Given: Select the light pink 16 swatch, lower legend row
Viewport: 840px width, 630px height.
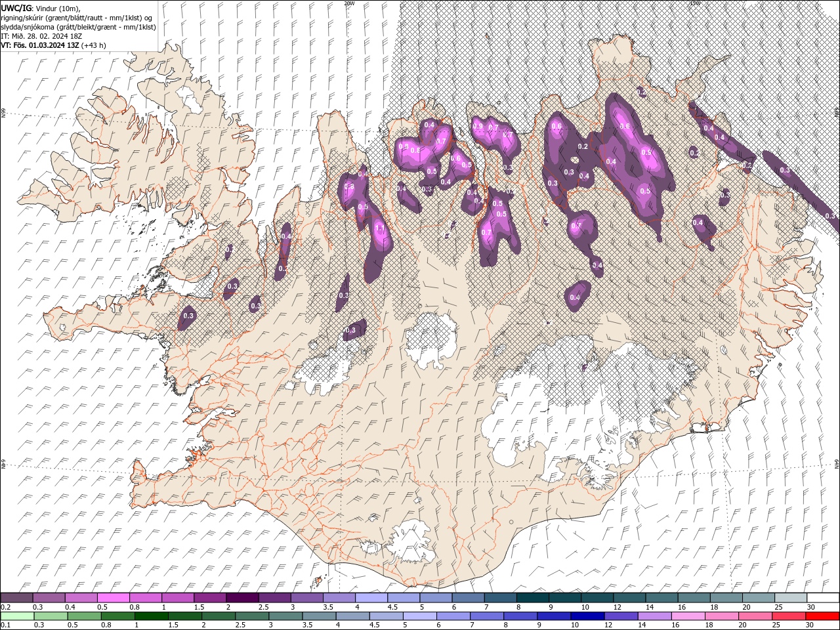Looking at the screenshot, I should point(688,616).
